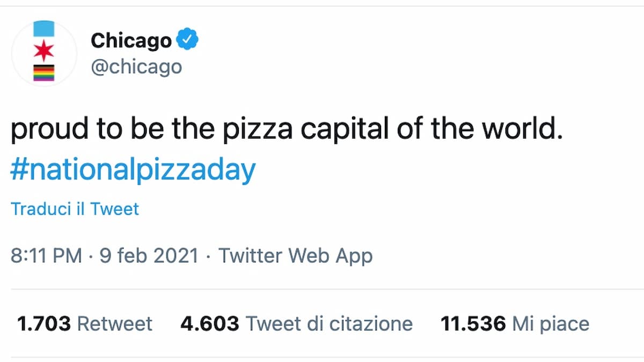The width and height of the screenshot is (644, 362).
Task: Click the Retweet count number 1.703
Action: pos(44,323)
